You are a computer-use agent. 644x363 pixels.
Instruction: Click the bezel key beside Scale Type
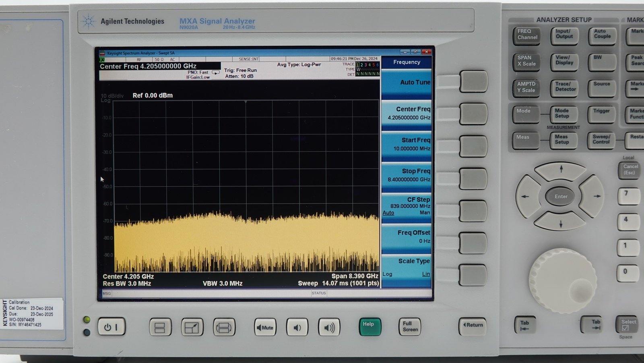click(x=473, y=275)
